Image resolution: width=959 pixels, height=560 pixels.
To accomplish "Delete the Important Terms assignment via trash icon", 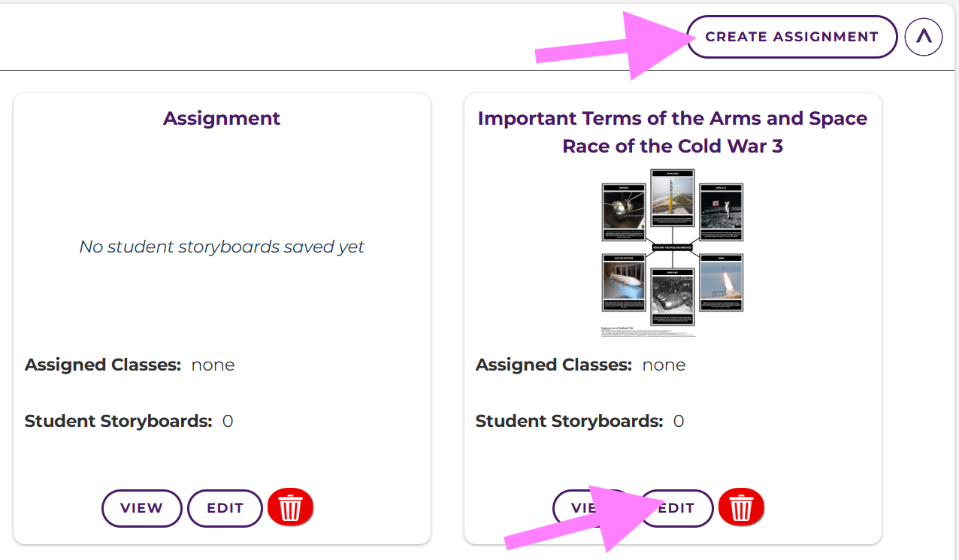I will click(741, 508).
